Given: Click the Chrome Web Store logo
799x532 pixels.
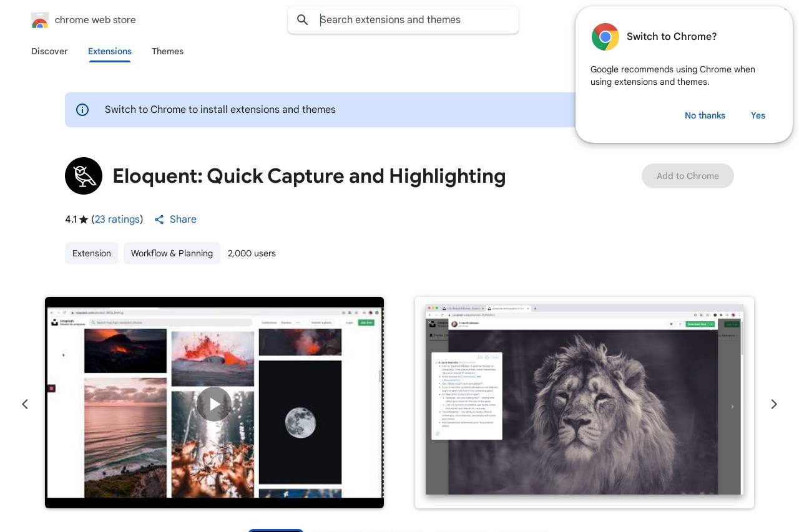Looking at the screenshot, I should (39, 20).
